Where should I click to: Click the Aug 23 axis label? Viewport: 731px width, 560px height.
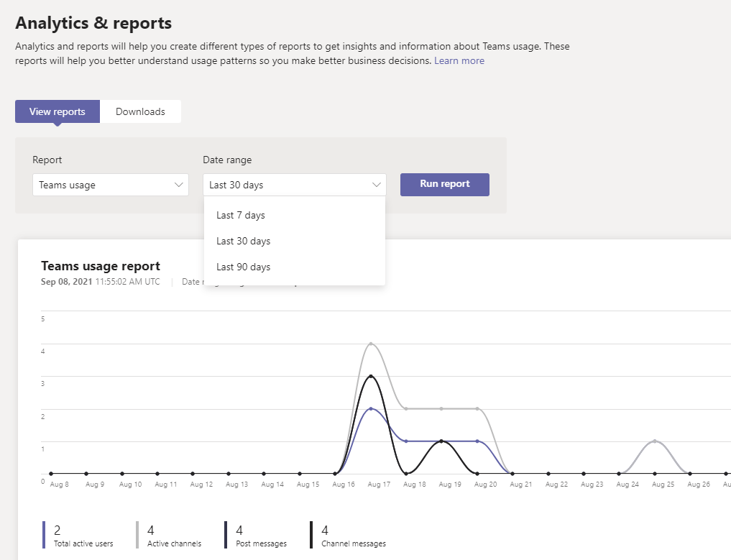point(592,484)
